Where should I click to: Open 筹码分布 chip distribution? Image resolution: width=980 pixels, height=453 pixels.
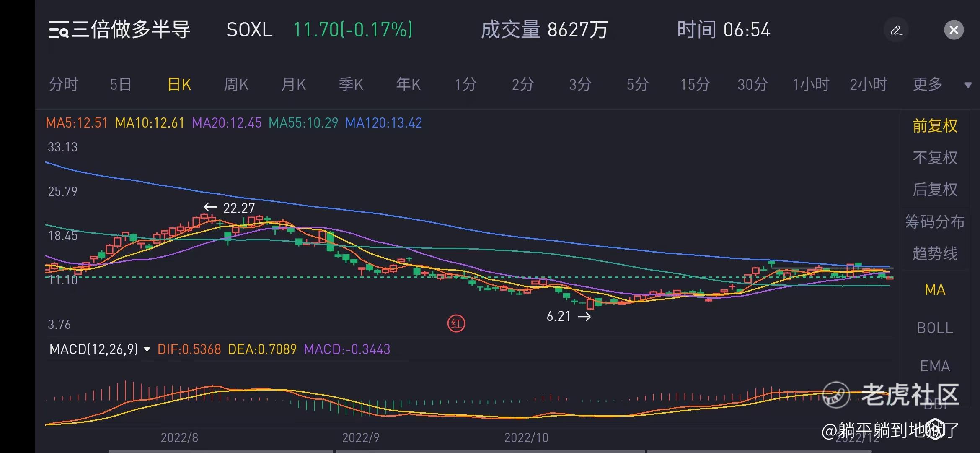pyautogui.click(x=935, y=221)
